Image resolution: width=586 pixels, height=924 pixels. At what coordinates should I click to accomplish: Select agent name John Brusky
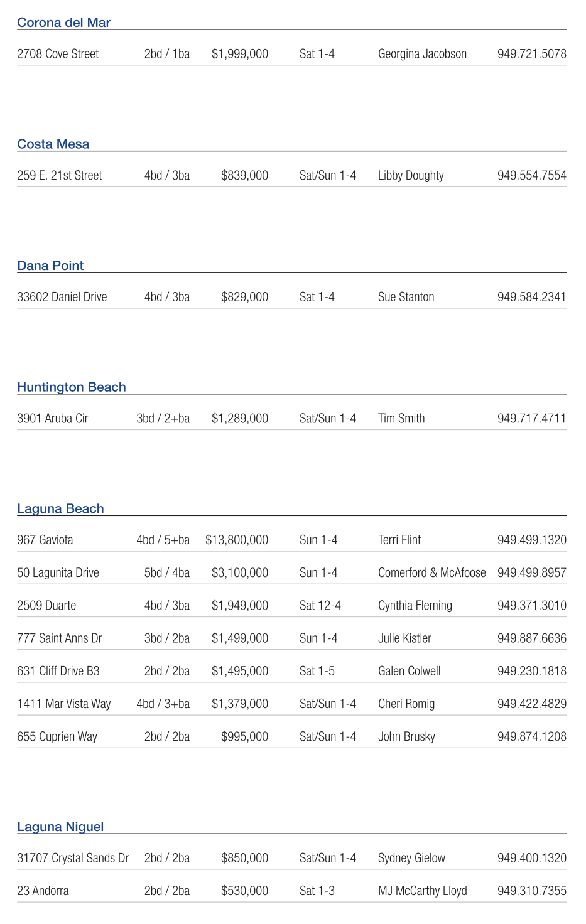[406, 737]
